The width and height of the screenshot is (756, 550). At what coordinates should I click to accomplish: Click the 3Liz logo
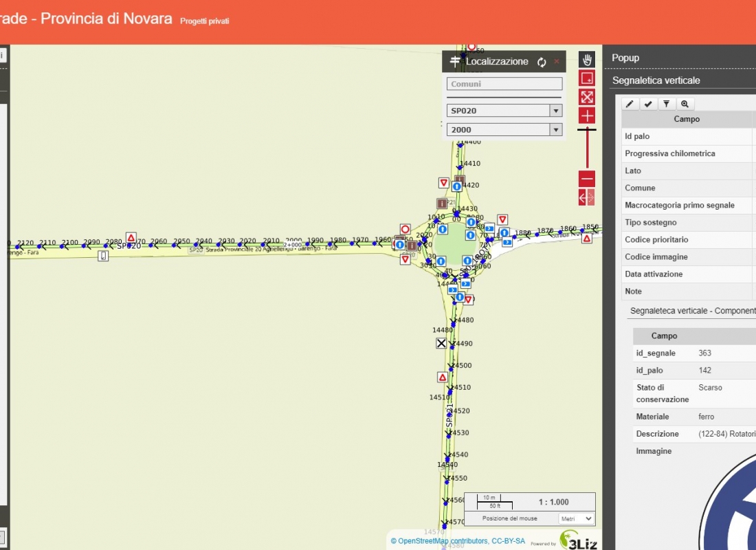click(x=579, y=540)
